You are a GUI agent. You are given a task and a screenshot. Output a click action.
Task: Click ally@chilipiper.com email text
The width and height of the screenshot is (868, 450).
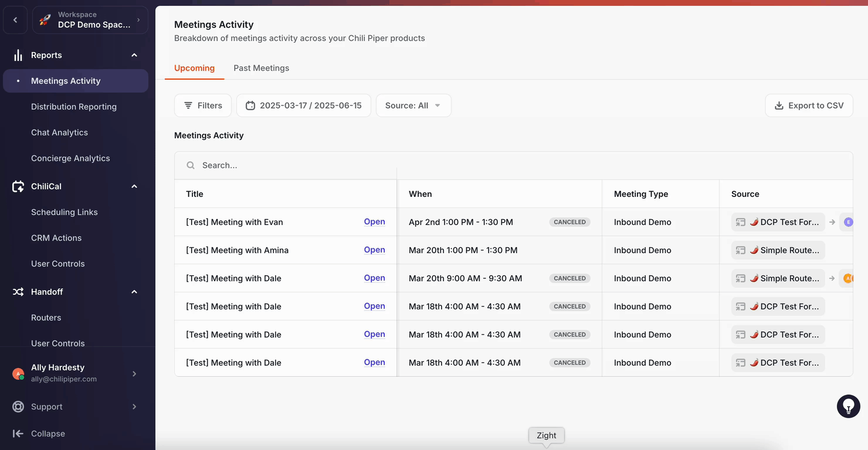coord(64,379)
